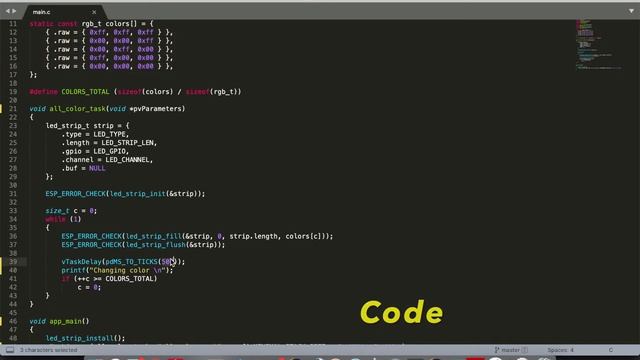Go to next tab with right arrow

tap(14, 11)
